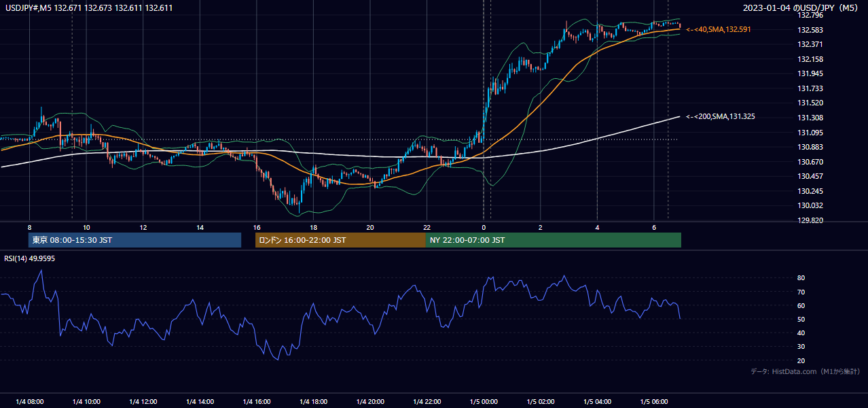
Task: Click the bottom time label 1/4 22:00
Action: (x=427, y=402)
